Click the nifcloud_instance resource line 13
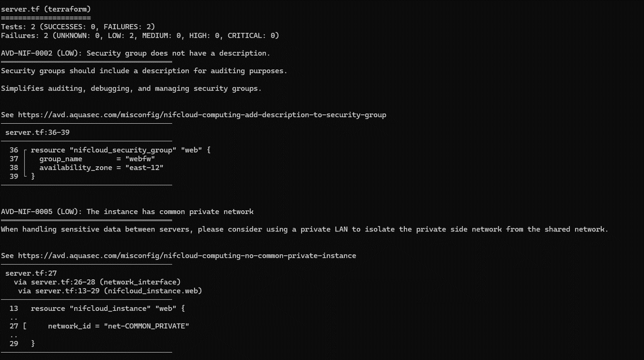644x360 pixels. coord(108,309)
